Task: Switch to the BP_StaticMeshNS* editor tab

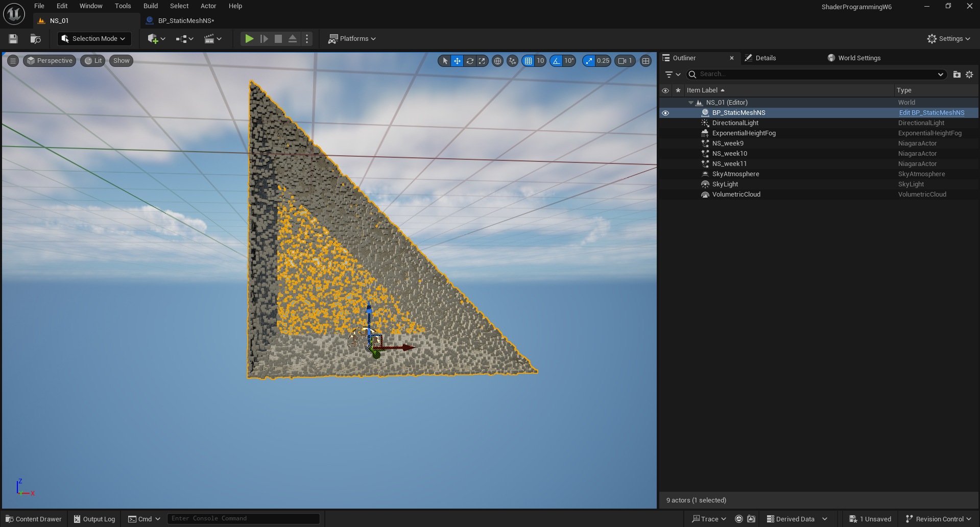Action: click(186, 21)
